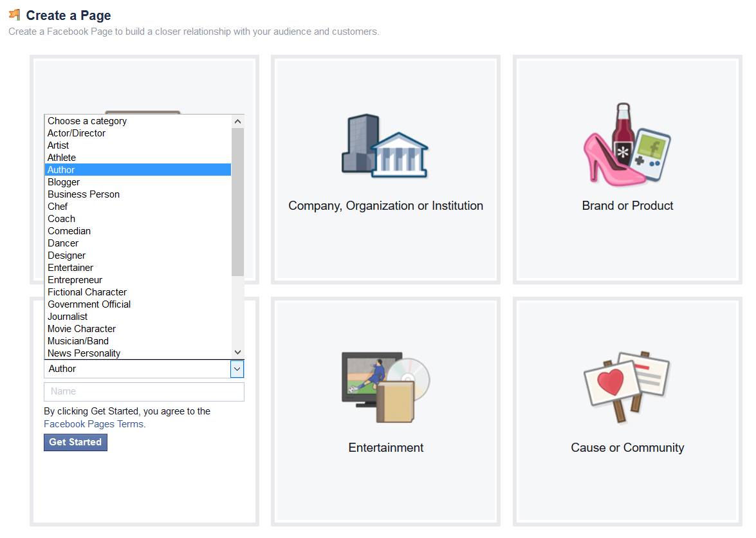
Task: Focus the Name input field
Action: click(x=143, y=392)
